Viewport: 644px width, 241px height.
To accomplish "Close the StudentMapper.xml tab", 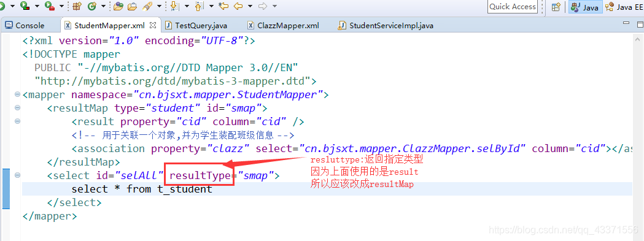I will coord(153,25).
